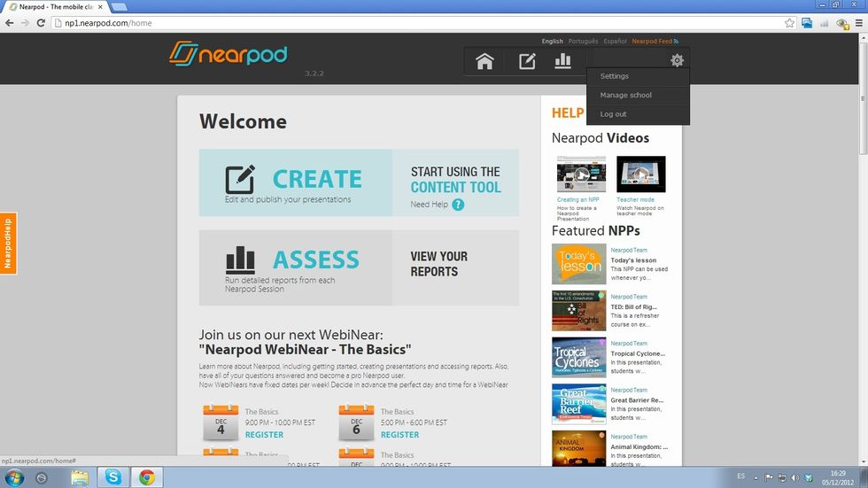Click Nearpod Team link above Today's lesson

click(629, 250)
